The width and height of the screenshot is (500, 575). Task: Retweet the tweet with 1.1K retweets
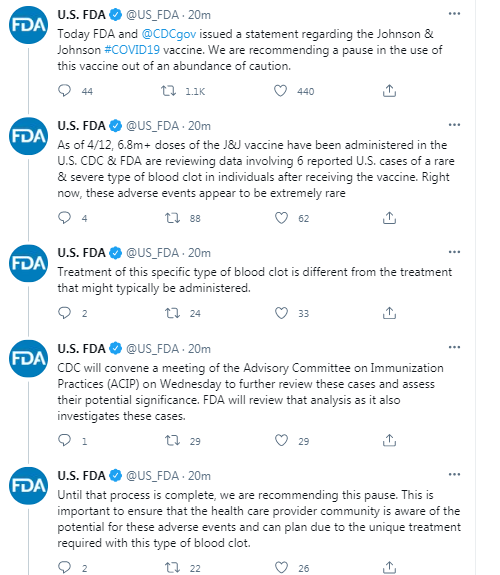click(169, 91)
